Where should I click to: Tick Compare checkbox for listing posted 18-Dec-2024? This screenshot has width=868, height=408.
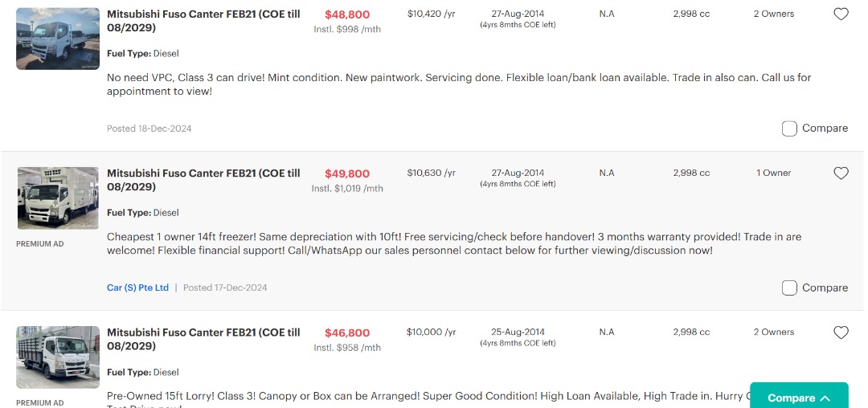tap(789, 129)
